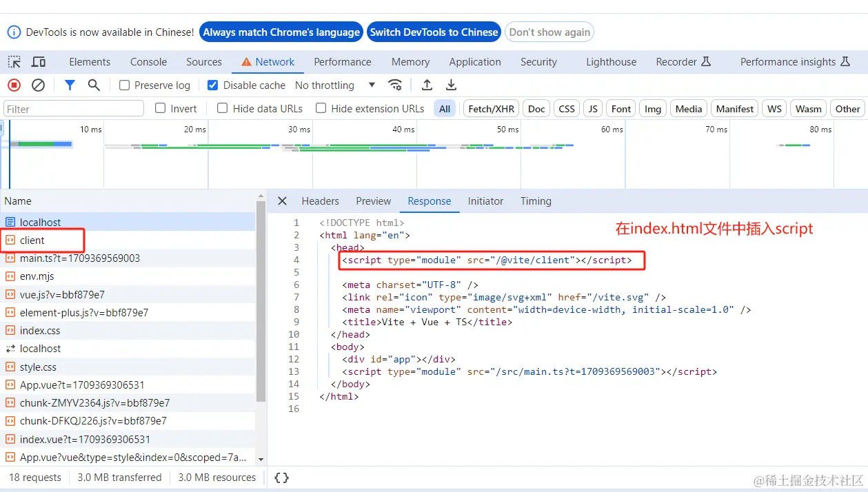The height and width of the screenshot is (492, 868).
Task: Pretty print the response with braces icon
Action: click(x=281, y=478)
